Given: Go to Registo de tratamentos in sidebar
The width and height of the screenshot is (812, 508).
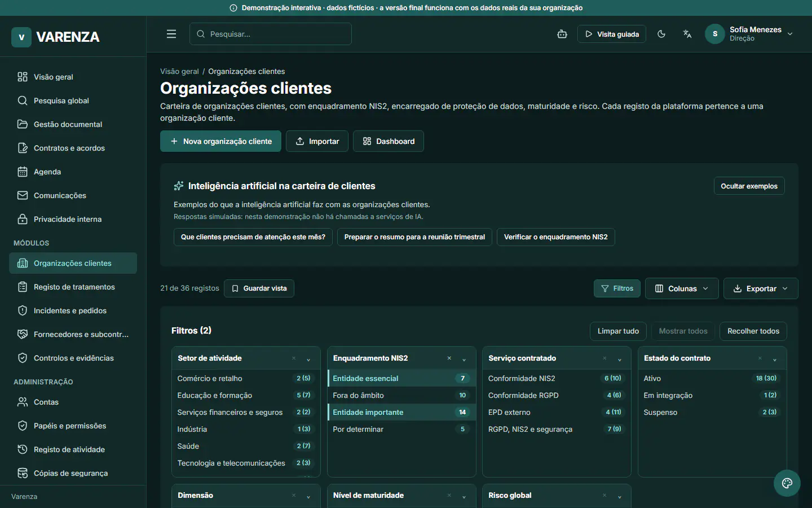Looking at the screenshot, I should (73, 287).
